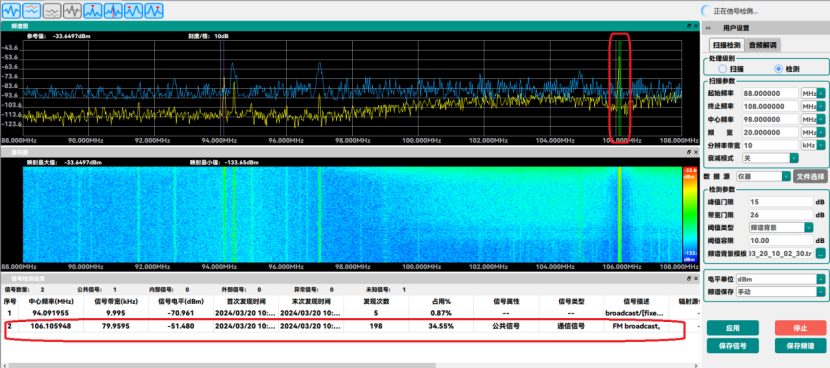Toggle the orange-and-blue dual trace icon

31,11
